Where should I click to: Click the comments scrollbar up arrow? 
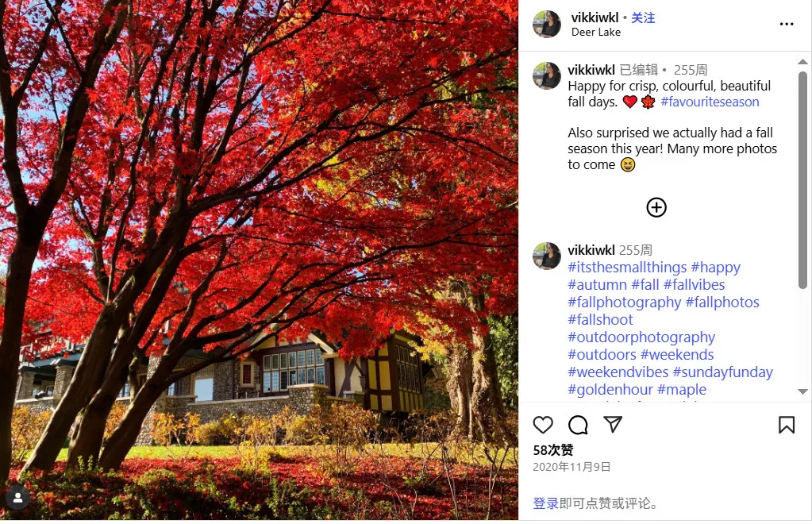802,62
